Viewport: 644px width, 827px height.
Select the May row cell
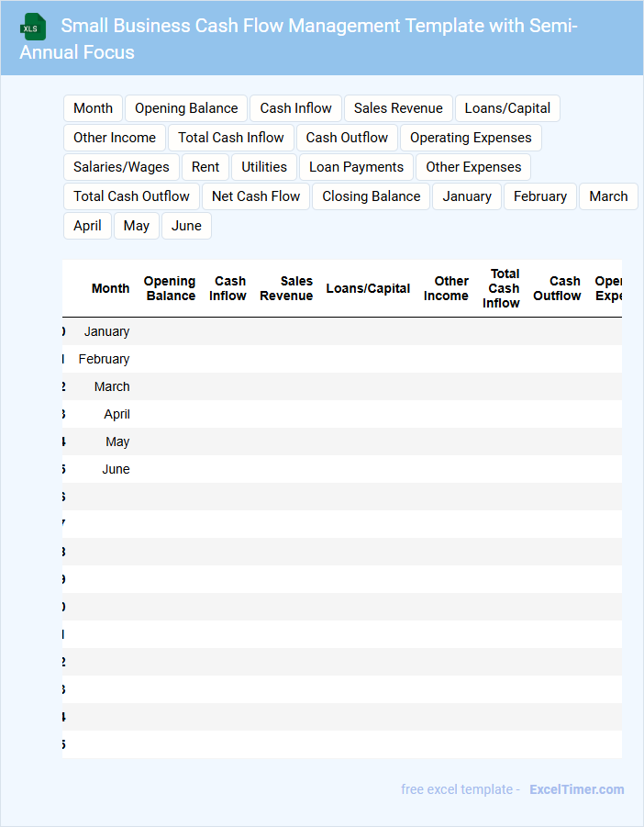tap(117, 441)
